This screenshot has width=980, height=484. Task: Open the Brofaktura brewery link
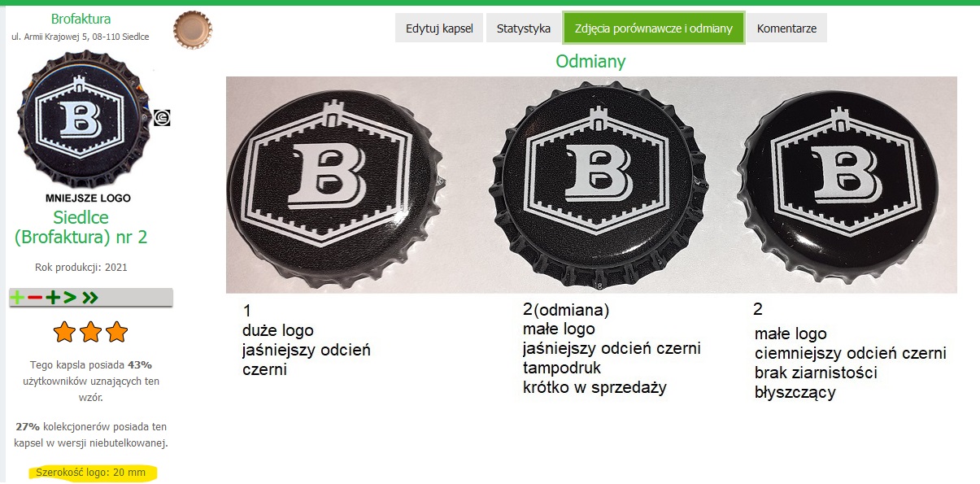tap(81, 19)
